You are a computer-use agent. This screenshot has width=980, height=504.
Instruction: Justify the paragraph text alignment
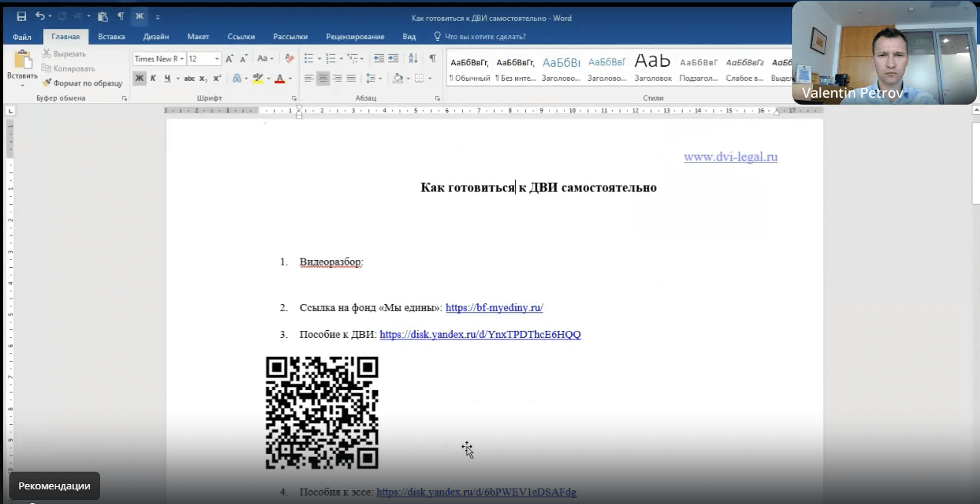(351, 78)
